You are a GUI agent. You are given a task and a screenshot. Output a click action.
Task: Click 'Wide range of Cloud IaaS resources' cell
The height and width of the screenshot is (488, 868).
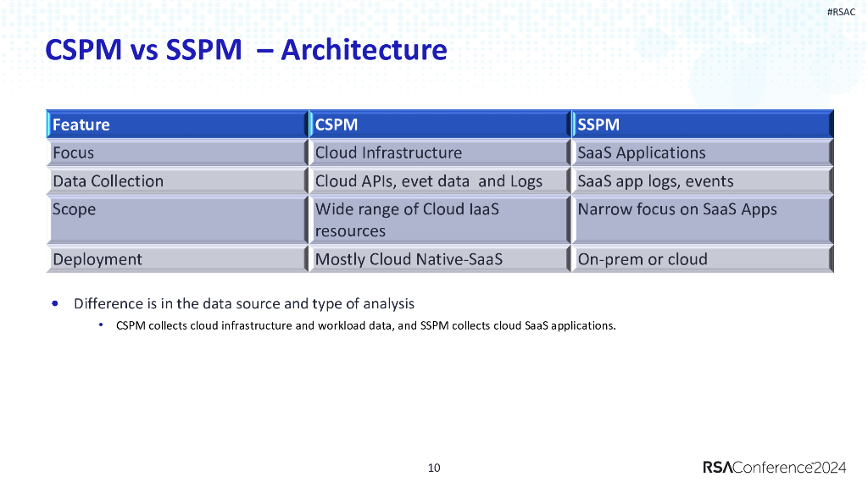440,219
